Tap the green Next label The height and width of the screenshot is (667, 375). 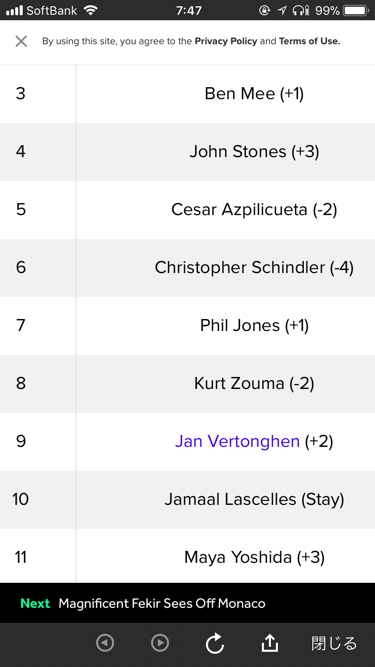click(35, 603)
